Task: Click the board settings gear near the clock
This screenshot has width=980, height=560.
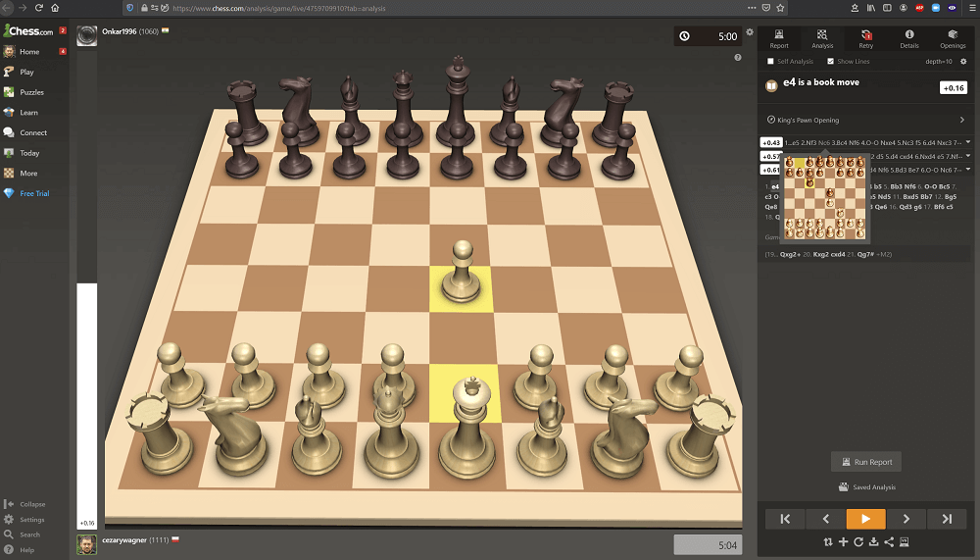Action: [750, 32]
